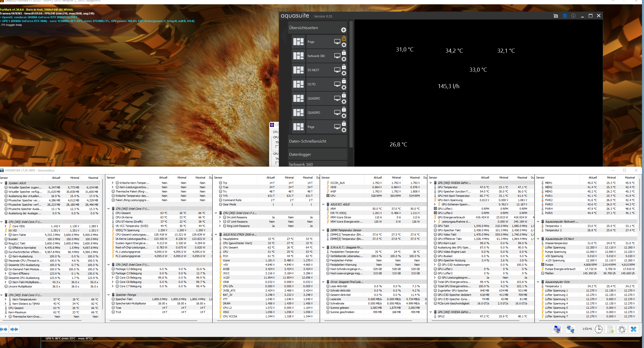Screen dimensions: 644x348
Task: Click the 26,8 °C reading in aquasuite
Action: pyautogui.click(x=398, y=145)
